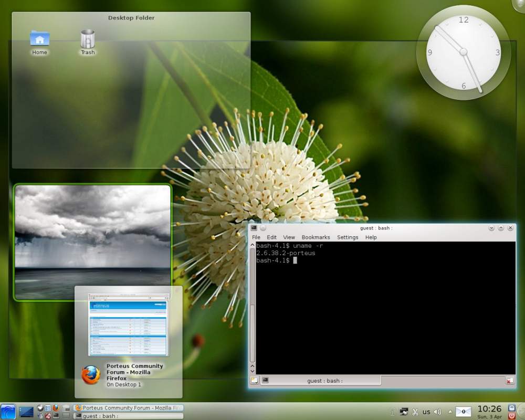Click the new tab icon in Konsole
The height and width of the screenshot is (420, 525).
[255, 380]
